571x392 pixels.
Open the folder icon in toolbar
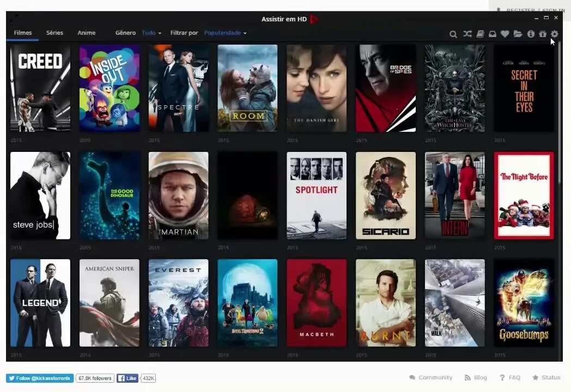518,34
